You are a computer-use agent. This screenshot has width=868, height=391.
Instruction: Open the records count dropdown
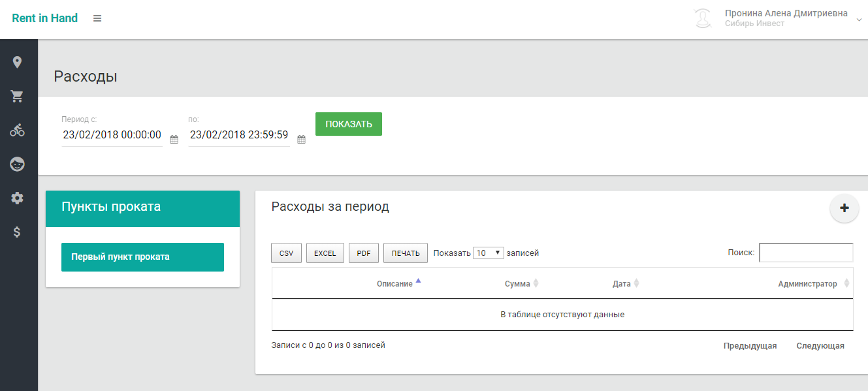point(488,253)
